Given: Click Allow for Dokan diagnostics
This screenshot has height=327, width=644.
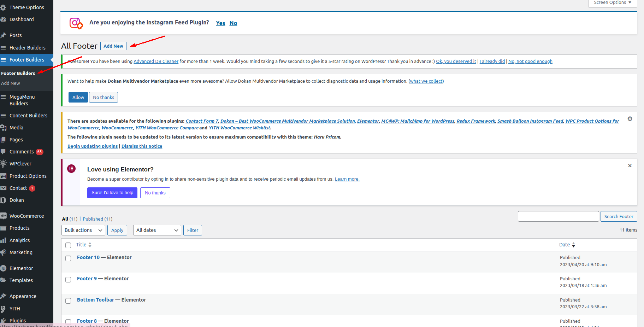Looking at the screenshot, I should coord(78,97).
